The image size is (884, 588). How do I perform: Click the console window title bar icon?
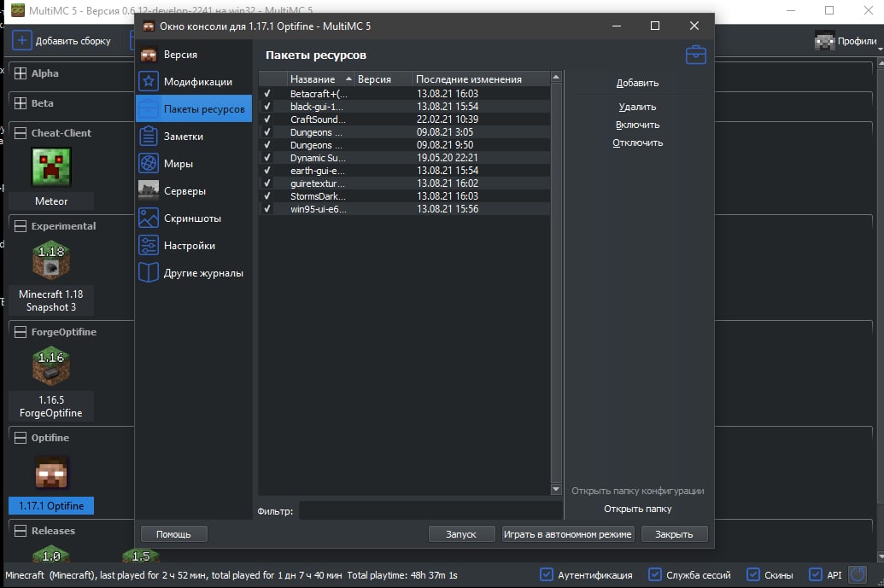click(149, 26)
